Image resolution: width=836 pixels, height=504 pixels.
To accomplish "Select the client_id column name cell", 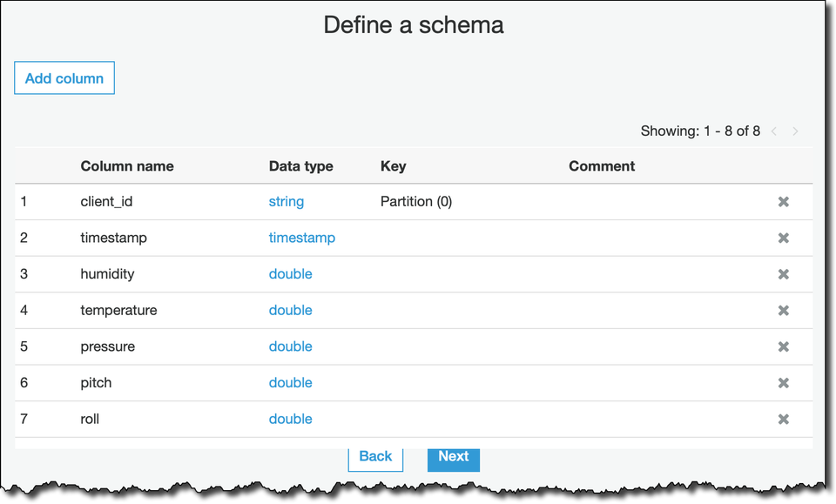I will 106,202.
